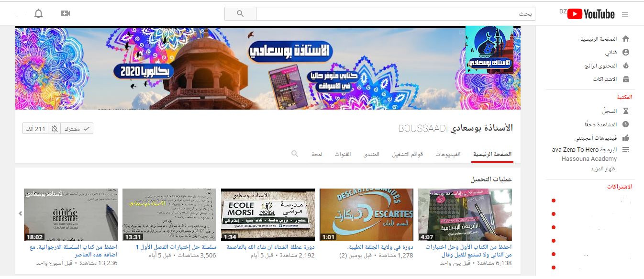Toggle the subscribed (مشترك) button

pyautogui.click(x=78, y=129)
